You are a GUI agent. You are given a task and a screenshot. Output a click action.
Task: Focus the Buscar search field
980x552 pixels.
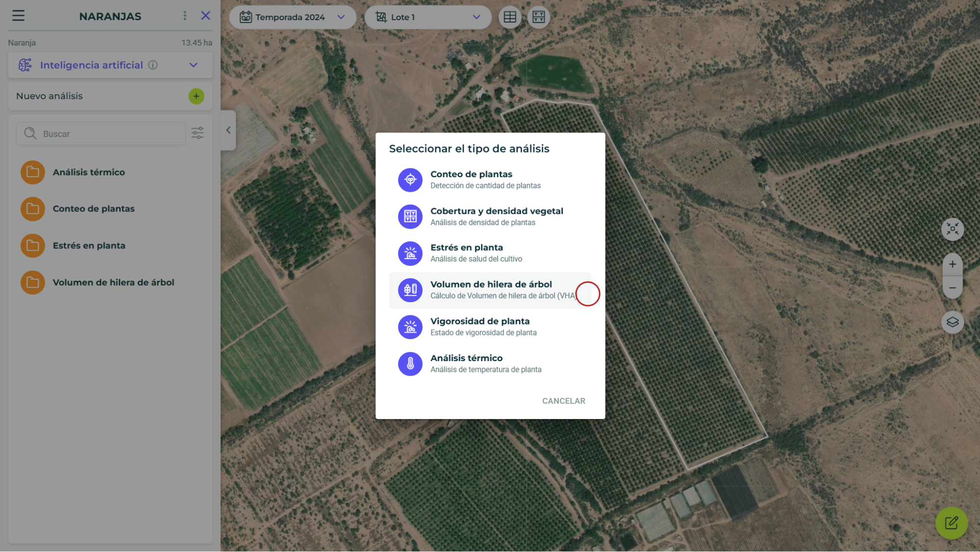101,133
